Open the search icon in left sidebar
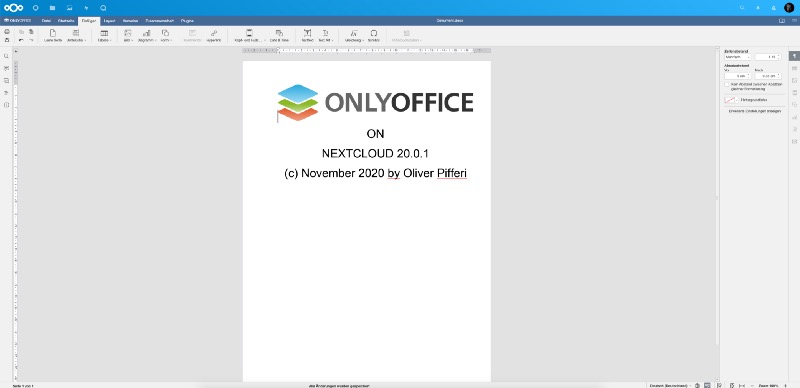Image resolution: width=800 pixels, height=388 pixels. 7,56
